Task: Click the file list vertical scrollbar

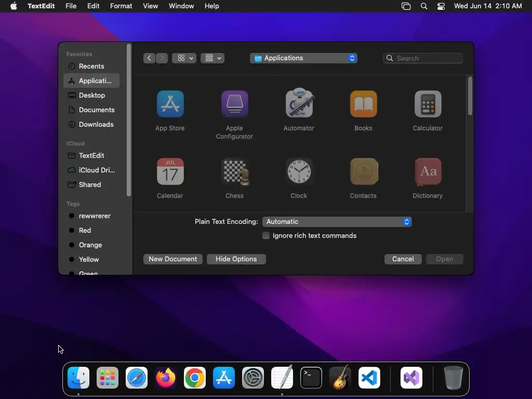Action: point(470,96)
